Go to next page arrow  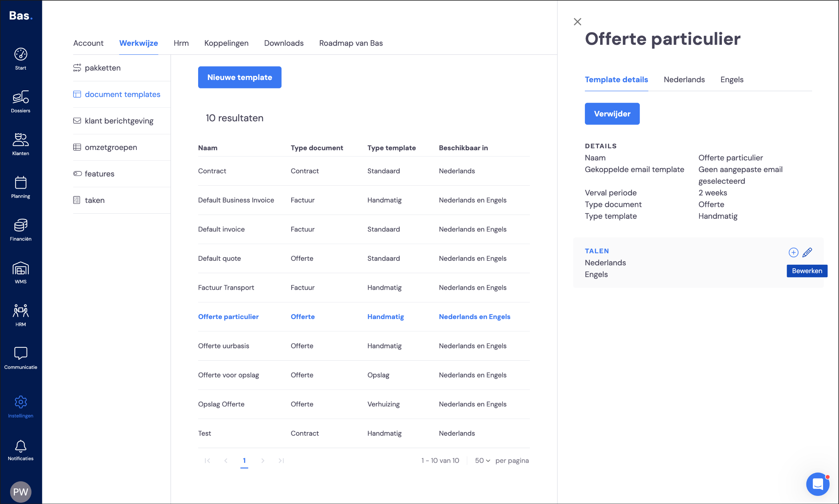point(263,460)
